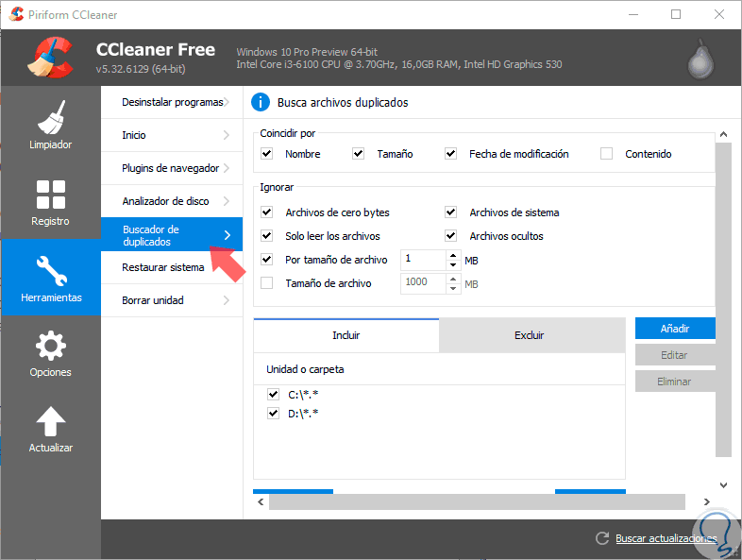Open the Opciones gear section
742x560 pixels.
click(x=50, y=353)
